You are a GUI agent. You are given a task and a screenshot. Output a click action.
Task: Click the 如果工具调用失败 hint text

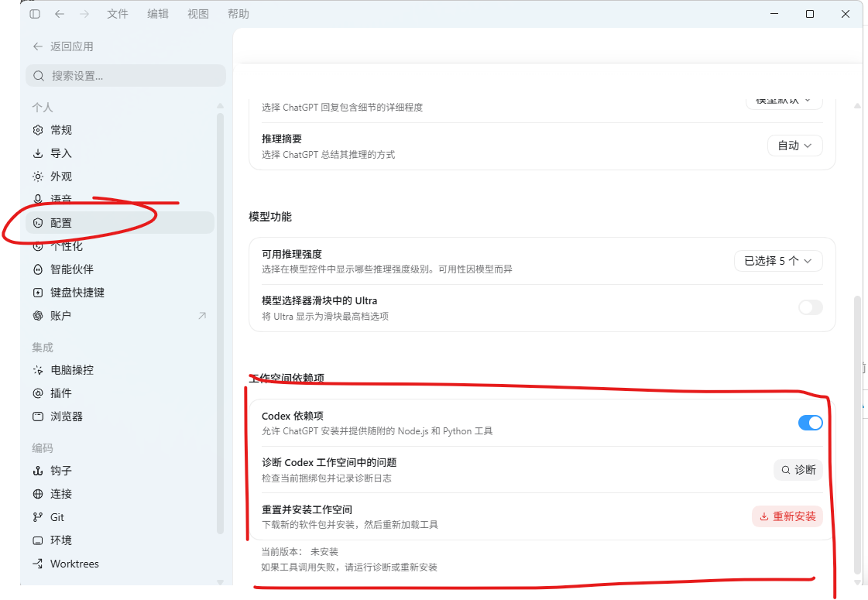349,567
